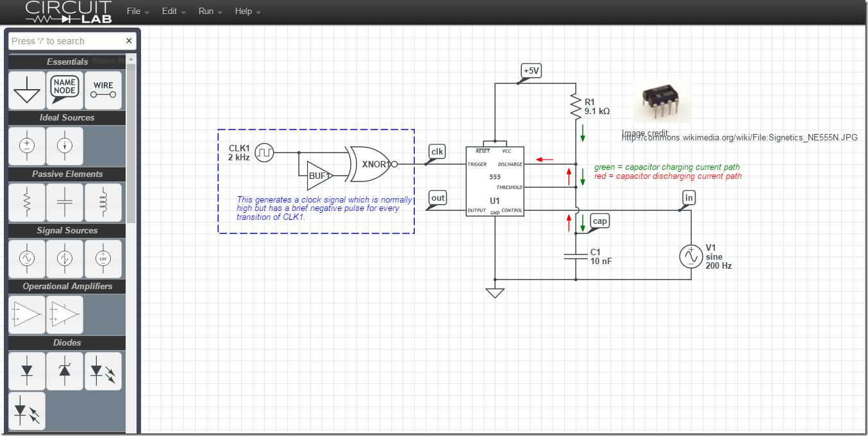Choose the Wire tool

tap(103, 89)
